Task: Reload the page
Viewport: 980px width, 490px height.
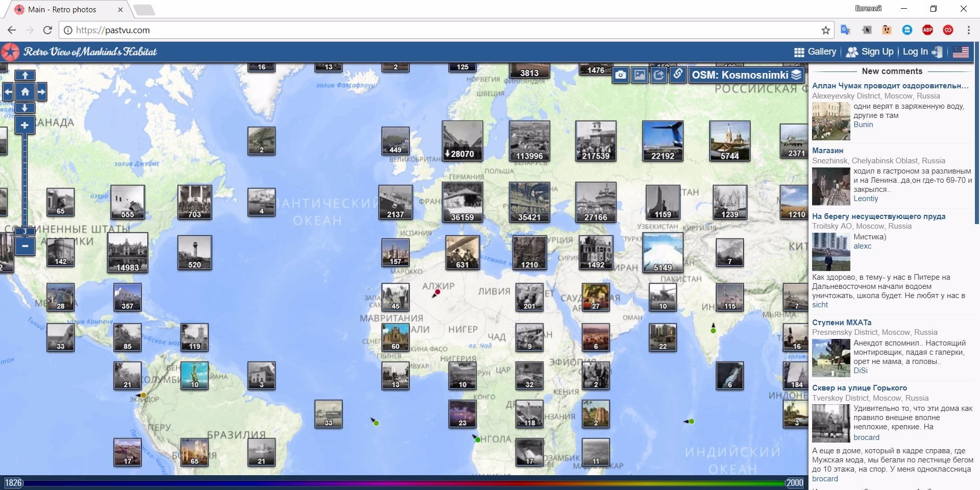Action: tap(47, 30)
